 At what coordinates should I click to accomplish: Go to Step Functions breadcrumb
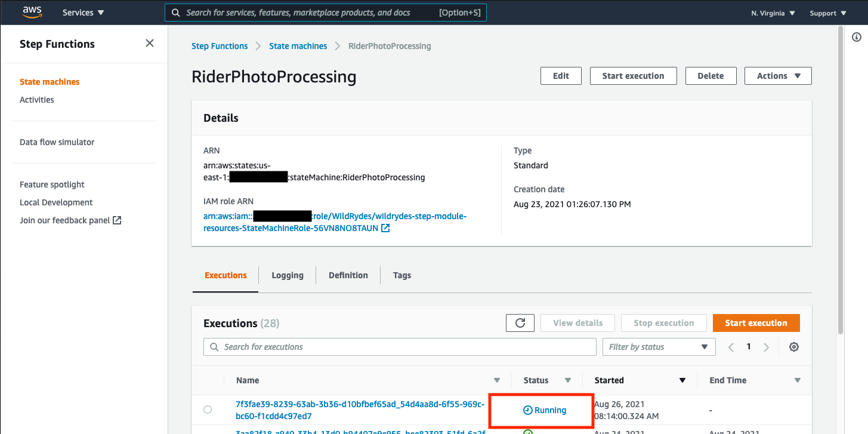pos(220,46)
